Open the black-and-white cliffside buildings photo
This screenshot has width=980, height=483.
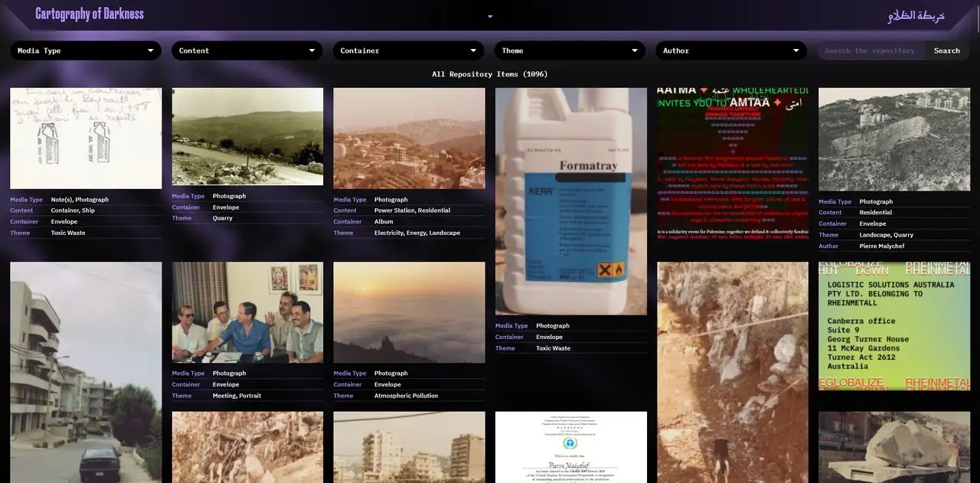[x=894, y=139]
